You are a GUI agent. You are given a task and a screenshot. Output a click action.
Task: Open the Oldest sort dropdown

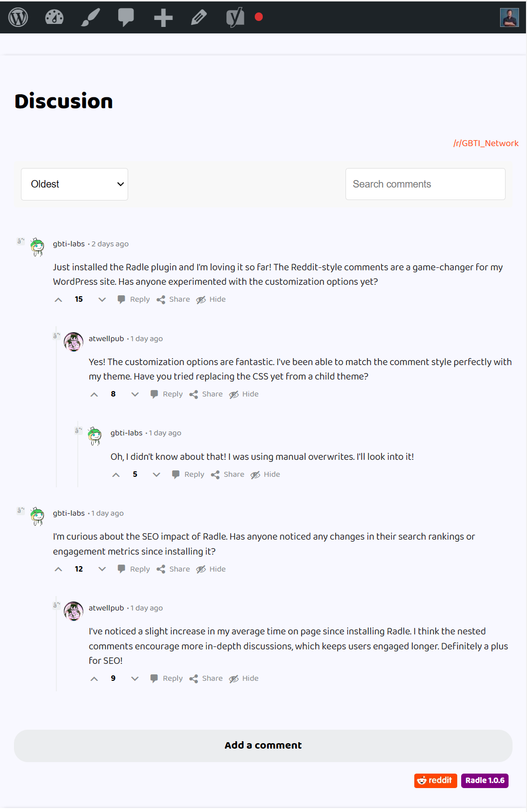(x=74, y=184)
